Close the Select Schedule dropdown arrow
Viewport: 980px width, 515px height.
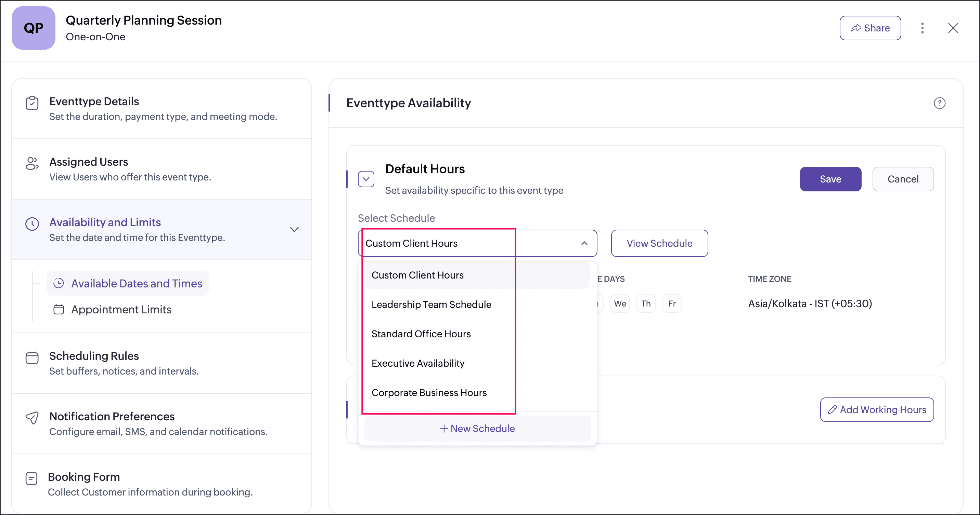[x=584, y=243]
